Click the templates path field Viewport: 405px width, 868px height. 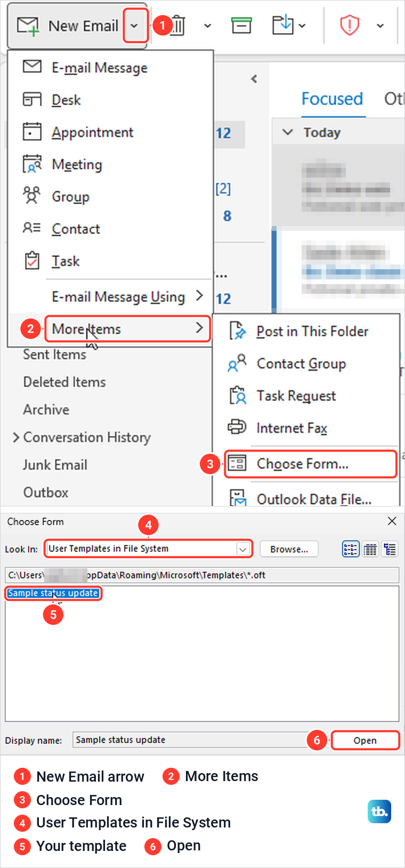tap(202, 575)
